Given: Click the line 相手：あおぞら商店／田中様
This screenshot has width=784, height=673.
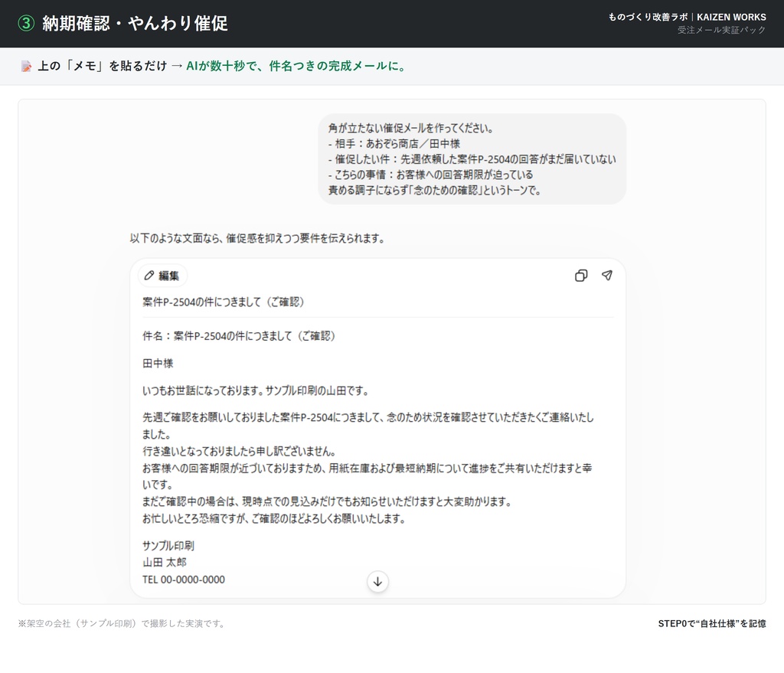Looking at the screenshot, I should point(394,144).
